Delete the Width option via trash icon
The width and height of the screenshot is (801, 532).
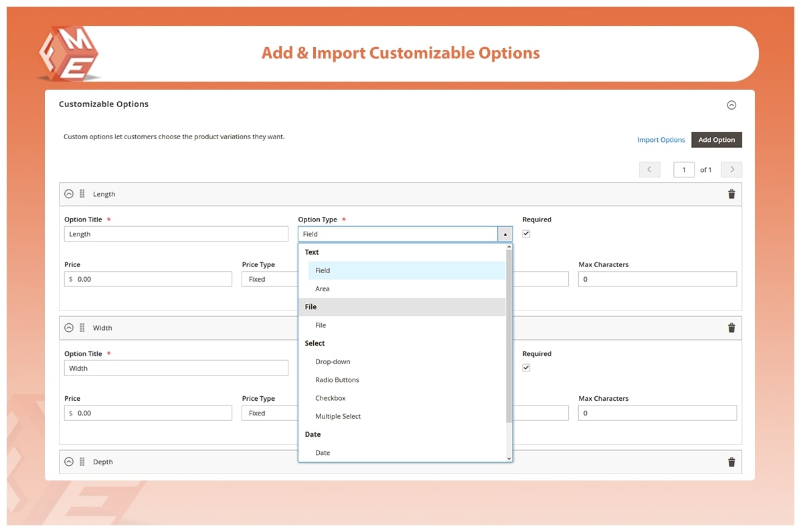(x=731, y=328)
